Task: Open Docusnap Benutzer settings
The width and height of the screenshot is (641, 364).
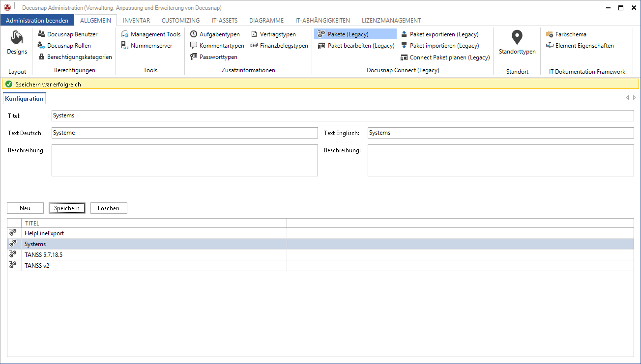Action: pos(68,34)
